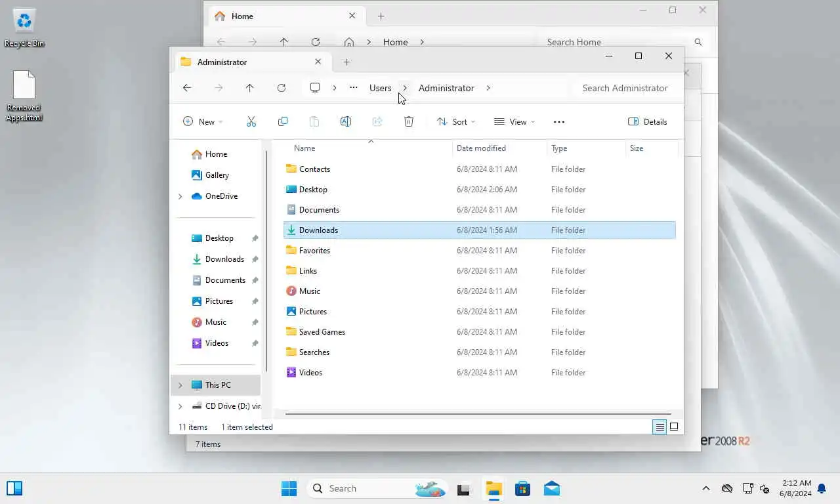Image resolution: width=840 pixels, height=504 pixels.
Task: Click the This PC monitor icon in address bar
Action: click(315, 88)
